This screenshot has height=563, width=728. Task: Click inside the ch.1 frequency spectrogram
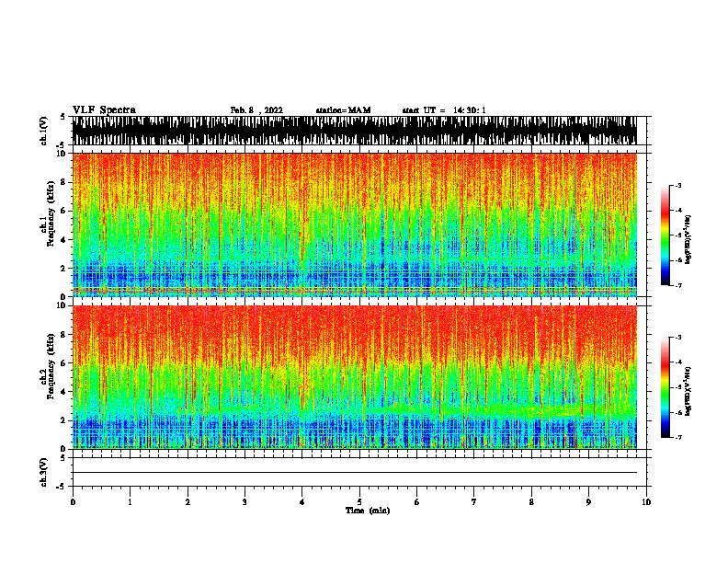354,224
